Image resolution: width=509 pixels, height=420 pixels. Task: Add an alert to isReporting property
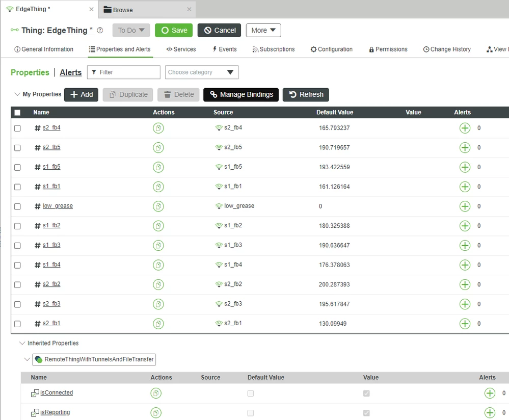pos(490,413)
